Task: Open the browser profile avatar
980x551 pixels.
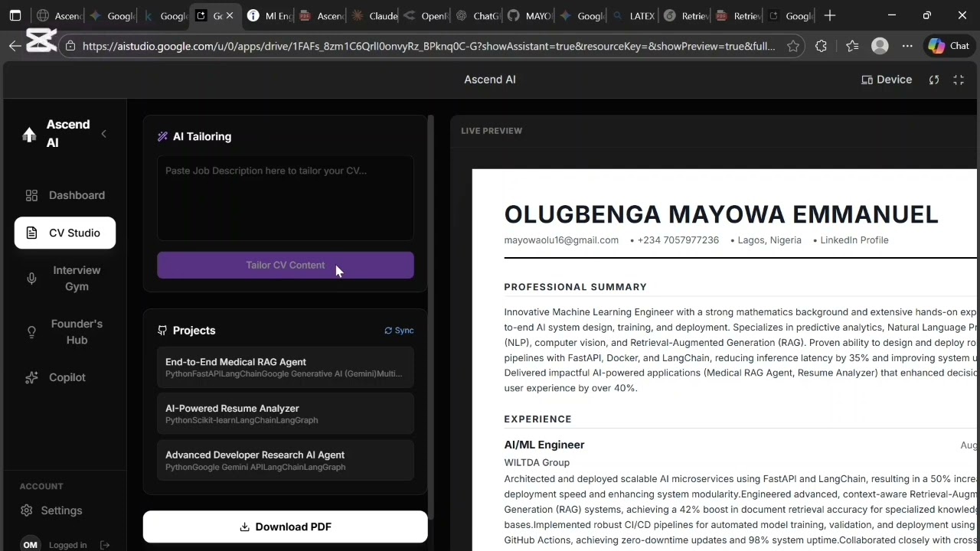Action: pos(880,46)
